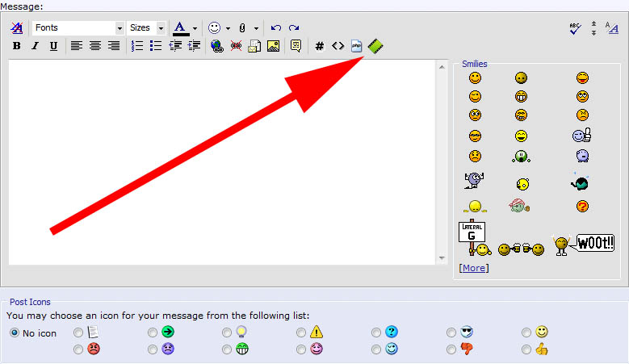The height and width of the screenshot is (364, 629).
Task: Toggle bold formatting
Action: 16,46
